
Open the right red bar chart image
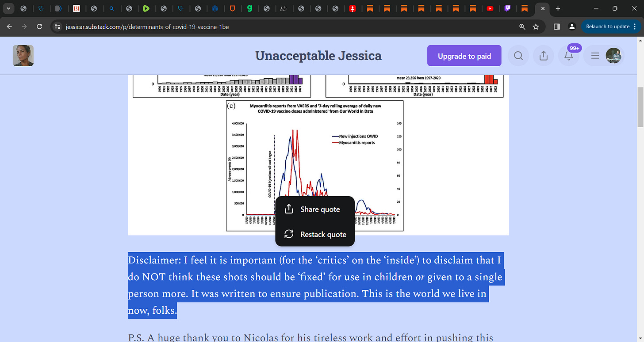click(x=414, y=86)
